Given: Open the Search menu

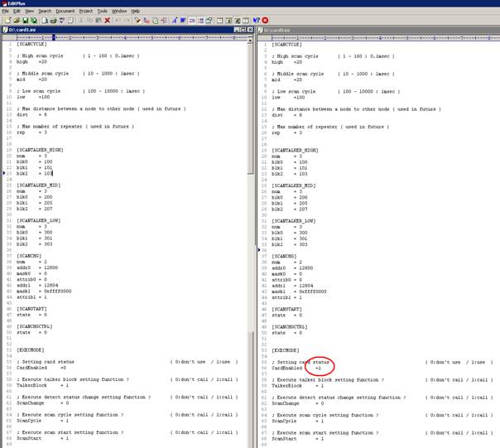Looking at the screenshot, I should (45, 11).
